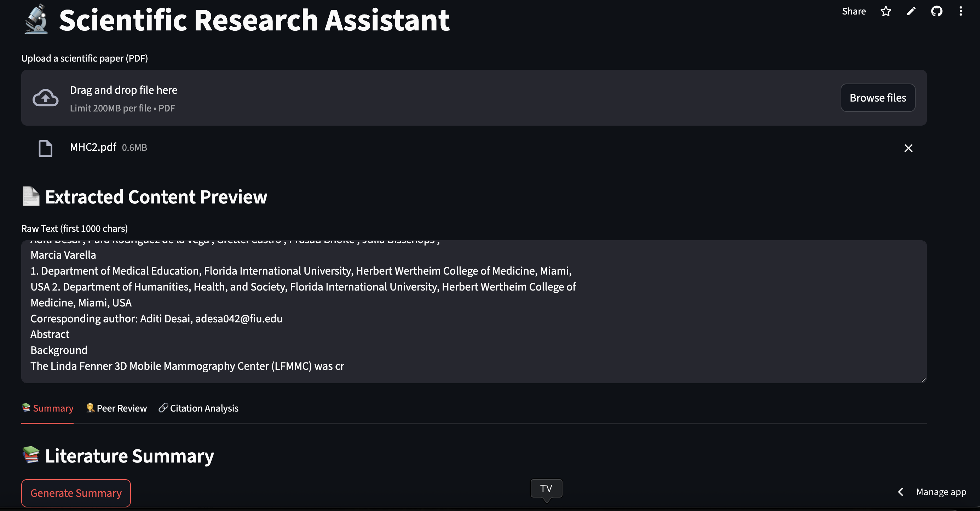The image size is (980, 511).
Task: Click the MHC2.pdf document icon
Action: tap(46, 148)
